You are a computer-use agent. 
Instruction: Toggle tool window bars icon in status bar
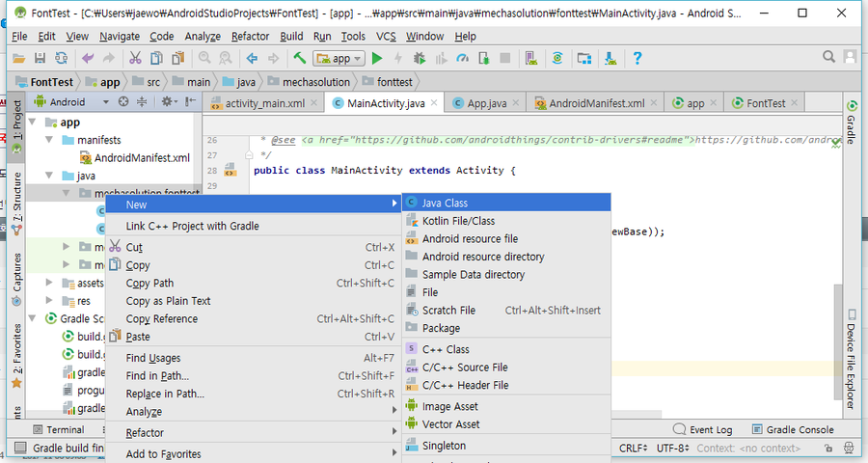(20, 448)
